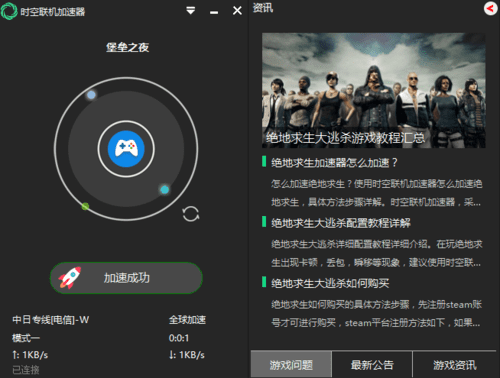Click the 资讯 panel heading
Viewport: 500px width, 378px height.
pos(263,7)
